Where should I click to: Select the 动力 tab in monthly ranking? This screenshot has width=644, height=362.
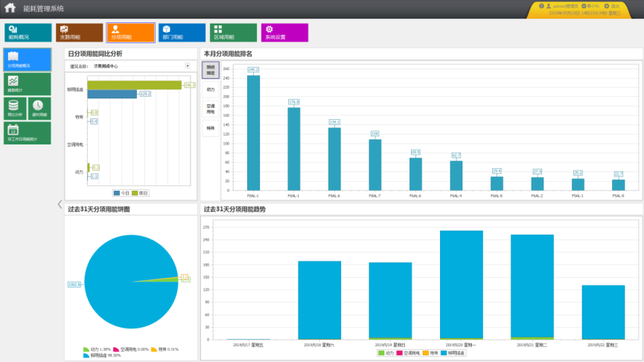click(210, 89)
